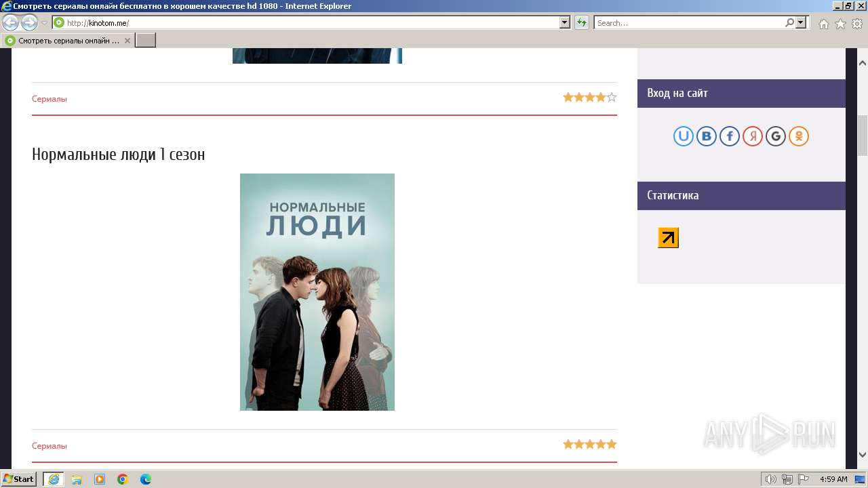Rate the upper series with four stars
This screenshot has width=868, height=488.
(x=600, y=98)
